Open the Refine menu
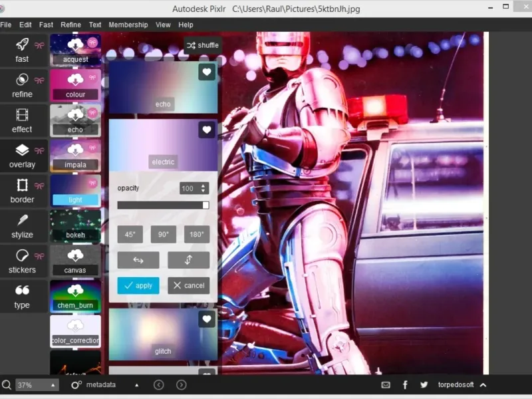 pyautogui.click(x=70, y=25)
